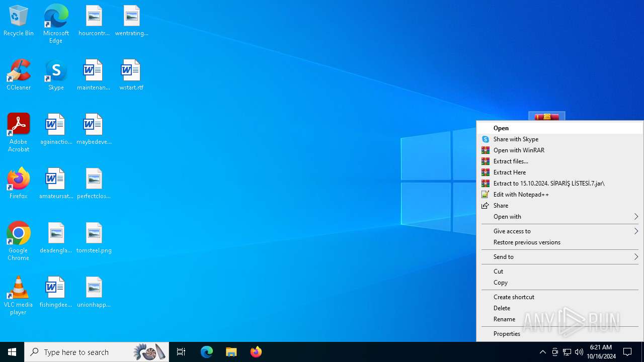The height and width of the screenshot is (362, 644).
Task: Choose Rename in the context menu
Action: (560, 319)
